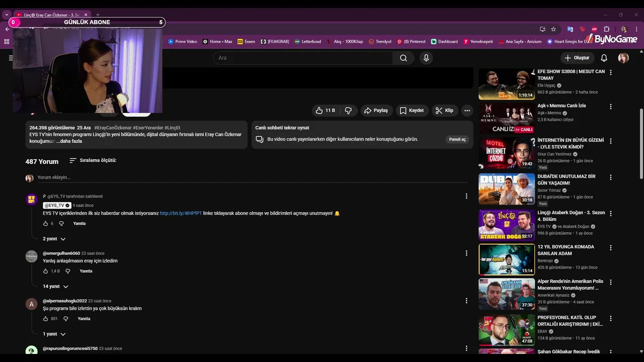
Task: Open Exxen bookmark
Action: 246,42
